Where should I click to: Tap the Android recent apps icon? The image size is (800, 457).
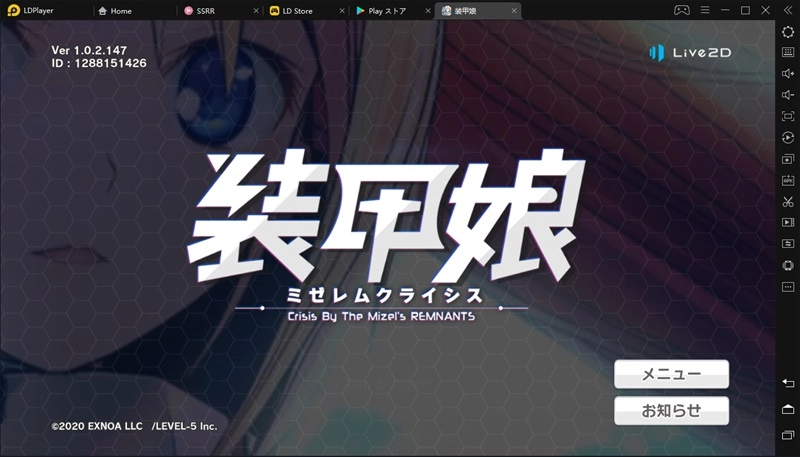[x=788, y=435]
